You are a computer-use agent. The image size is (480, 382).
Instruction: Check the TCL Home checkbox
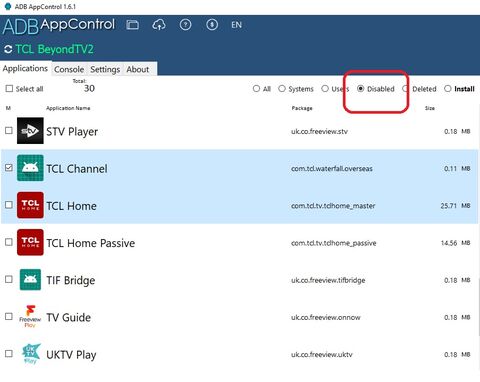(x=9, y=205)
